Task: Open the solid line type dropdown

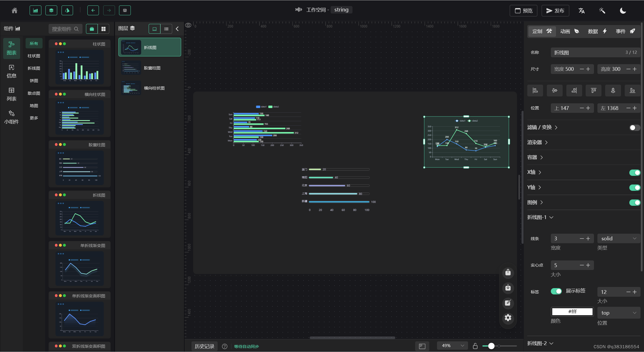Action: (619, 238)
